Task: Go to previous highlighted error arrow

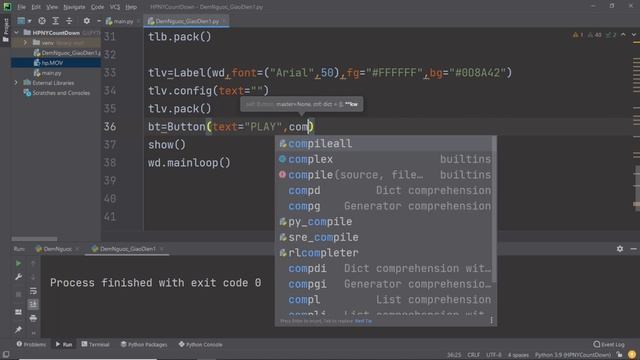Action: coord(623,35)
